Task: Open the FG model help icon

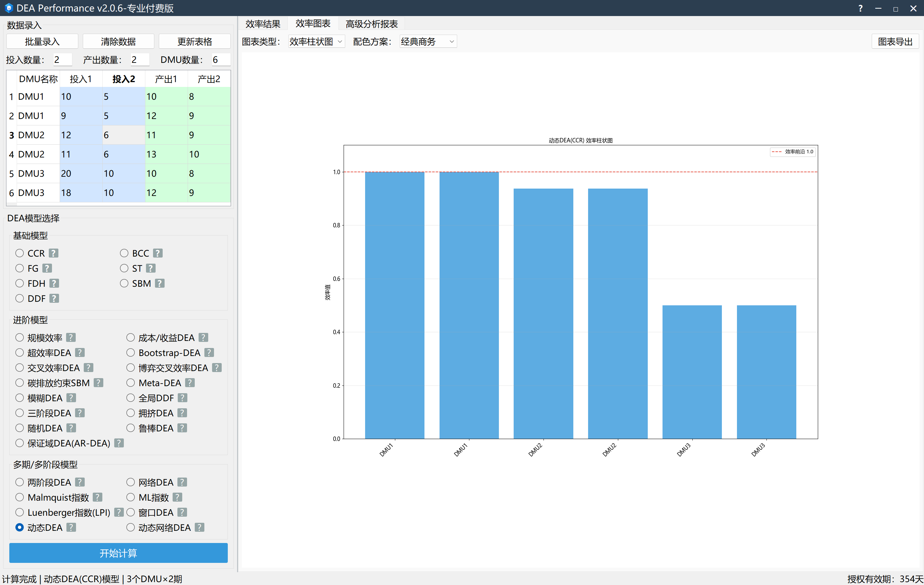Action: tap(47, 268)
